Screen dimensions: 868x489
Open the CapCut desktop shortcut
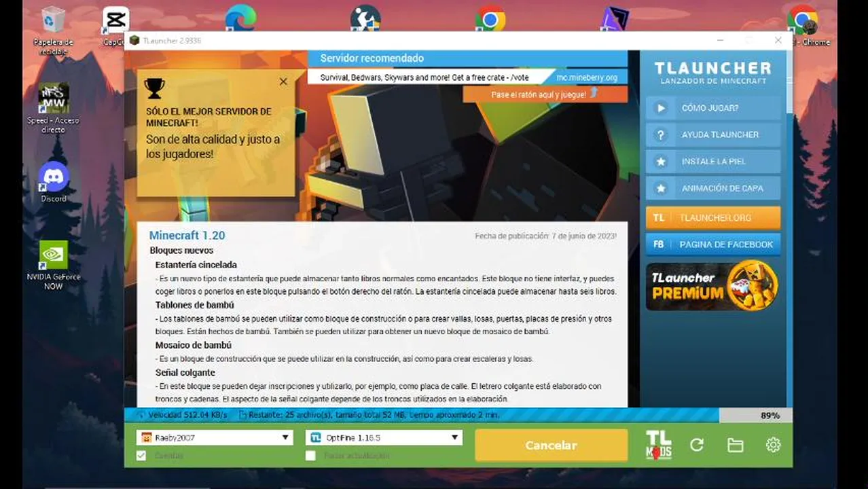(x=115, y=26)
